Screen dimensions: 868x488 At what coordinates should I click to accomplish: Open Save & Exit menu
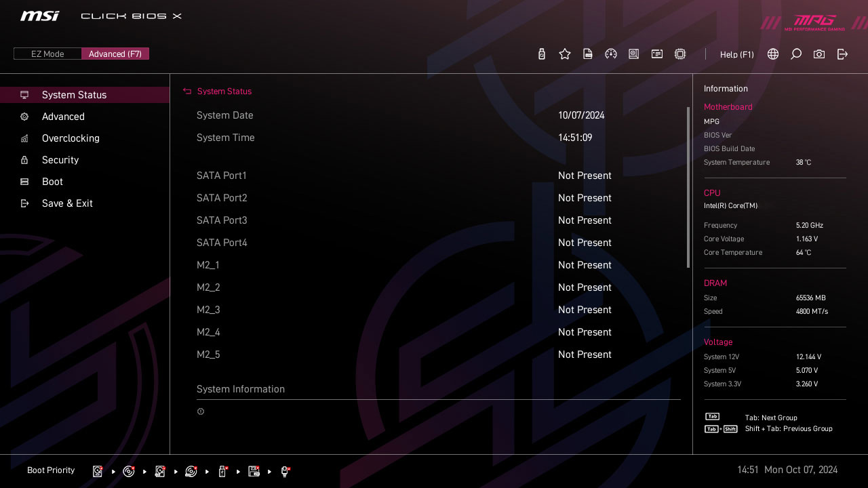[67, 203]
